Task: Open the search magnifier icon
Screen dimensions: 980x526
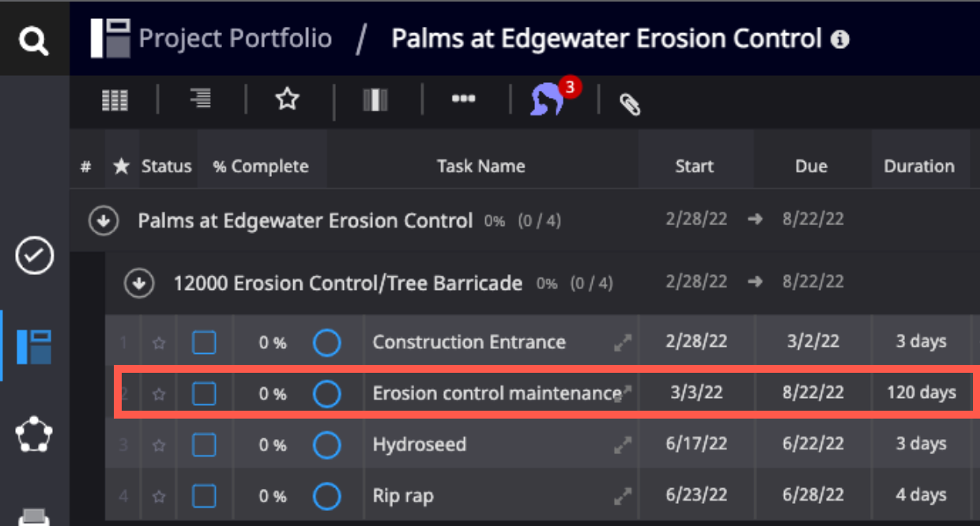Action: 34,39
